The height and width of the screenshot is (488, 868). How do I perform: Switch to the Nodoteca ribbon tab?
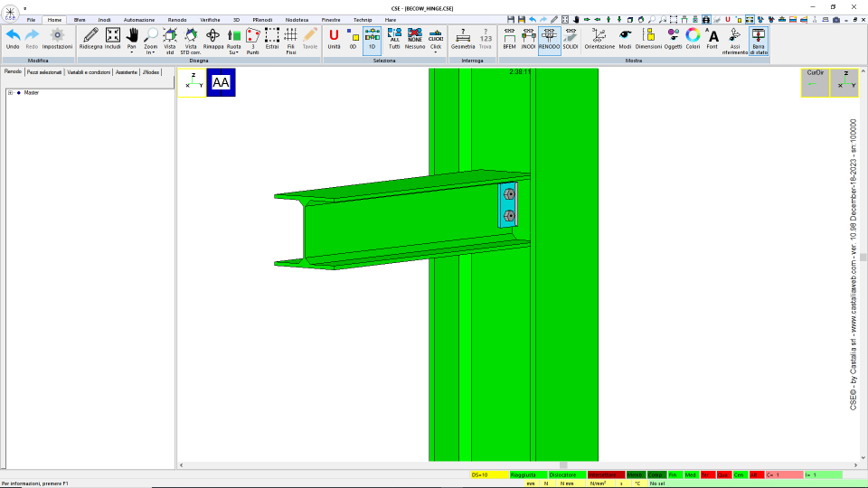point(297,20)
